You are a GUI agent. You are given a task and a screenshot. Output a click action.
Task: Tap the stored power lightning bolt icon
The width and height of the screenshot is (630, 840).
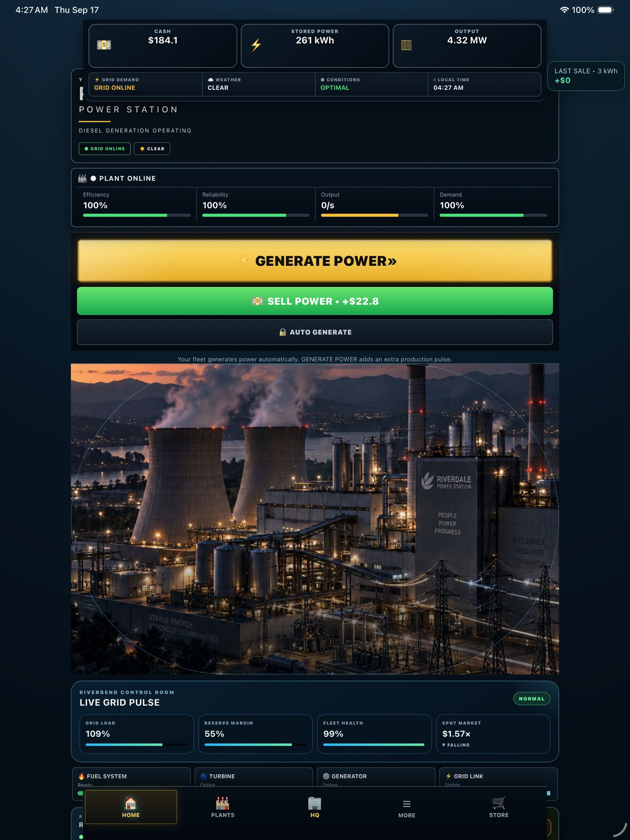point(256,45)
